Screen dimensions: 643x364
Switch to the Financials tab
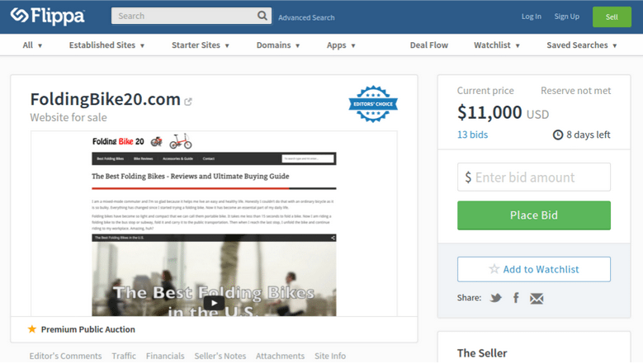[x=165, y=356]
